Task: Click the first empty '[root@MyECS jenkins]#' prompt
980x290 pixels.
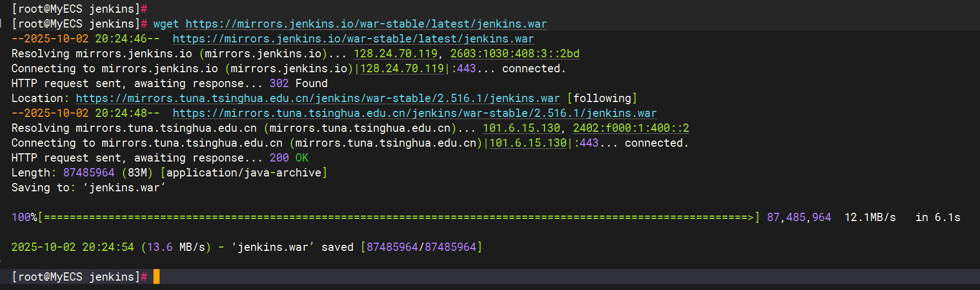Action: pos(80,9)
